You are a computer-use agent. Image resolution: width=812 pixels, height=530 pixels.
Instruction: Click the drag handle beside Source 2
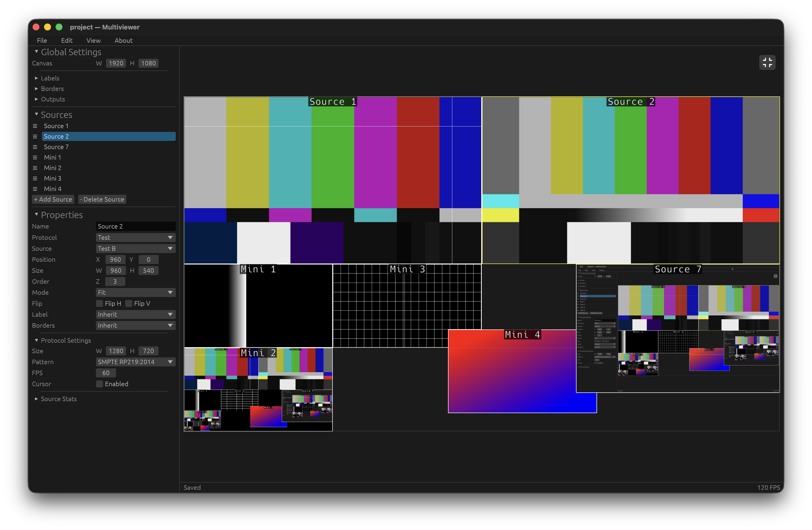point(35,136)
